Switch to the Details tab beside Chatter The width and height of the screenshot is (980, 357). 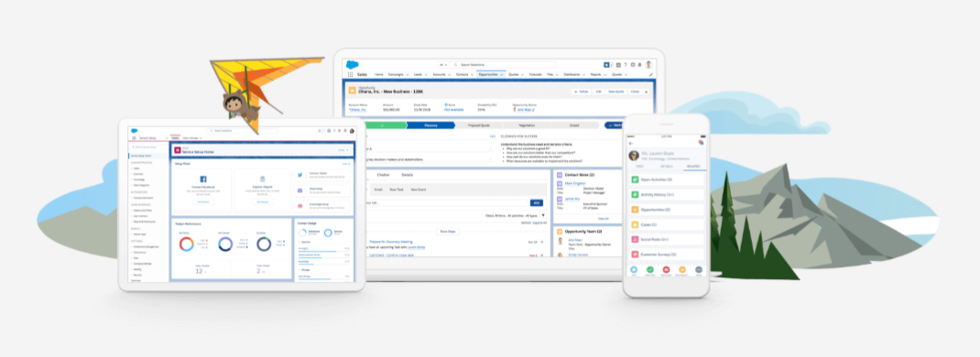click(407, 175)
